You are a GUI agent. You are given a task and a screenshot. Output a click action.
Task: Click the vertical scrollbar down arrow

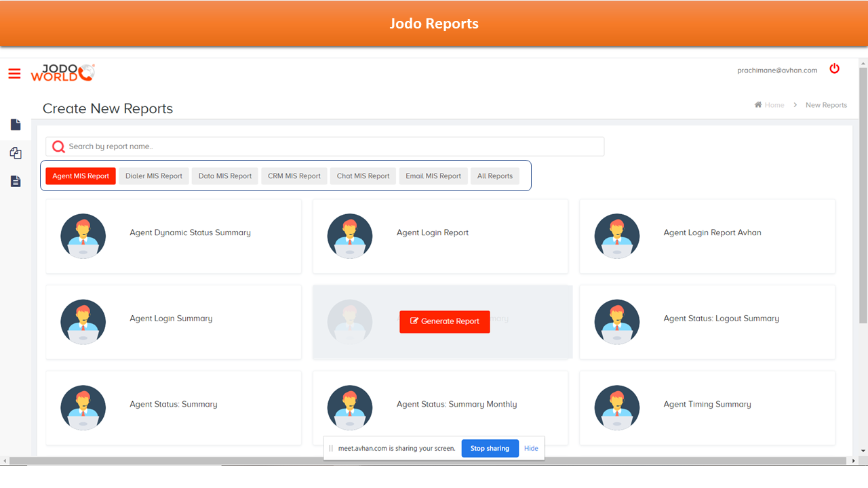coord(863,451)
